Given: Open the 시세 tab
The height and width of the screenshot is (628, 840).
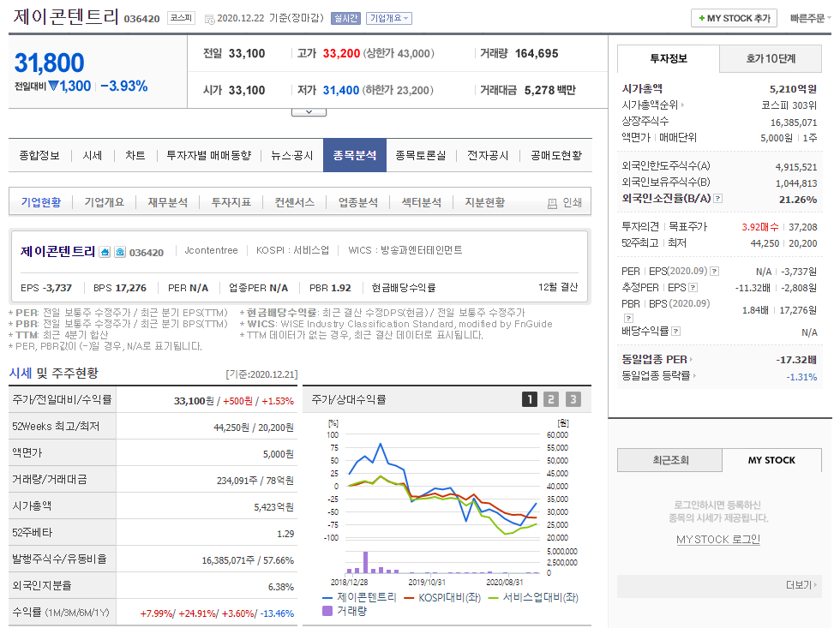Looking at the screenshot, I should point(93,155).
